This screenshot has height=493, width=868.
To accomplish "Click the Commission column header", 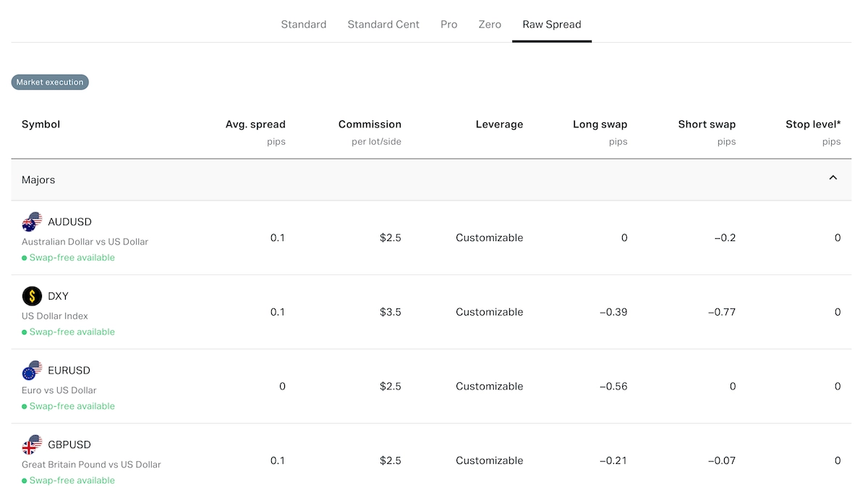I will (370, 125).
